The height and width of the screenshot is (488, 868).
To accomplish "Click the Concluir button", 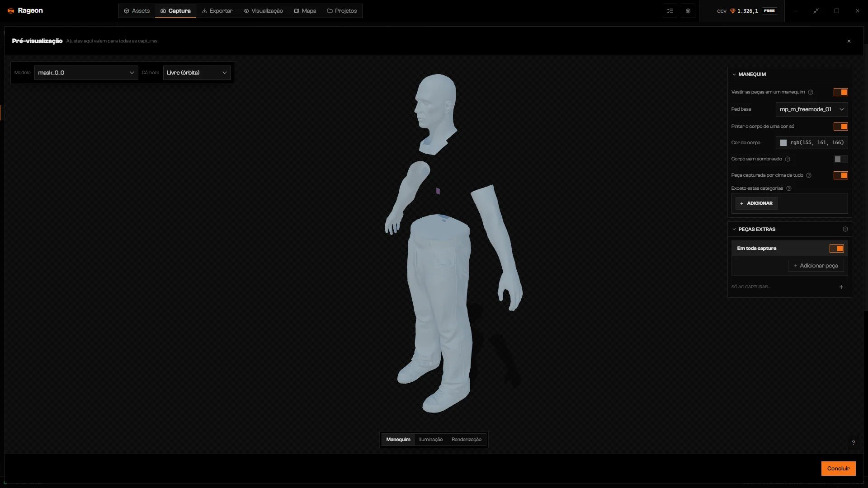I will [839, 469].
